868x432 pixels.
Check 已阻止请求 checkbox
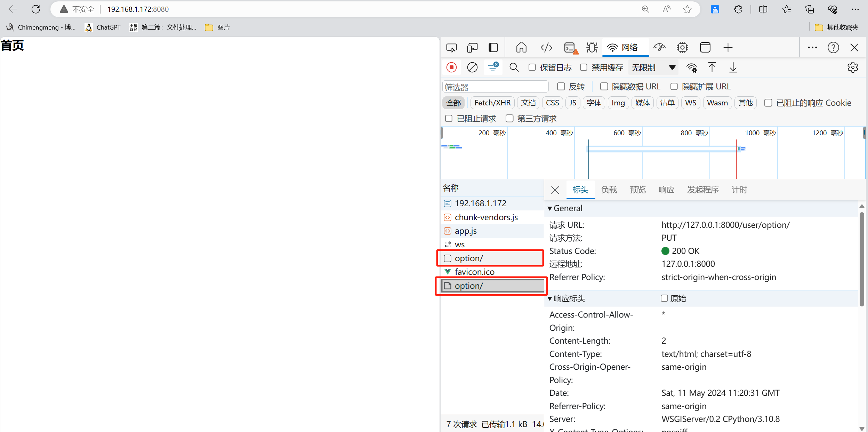tap(449, 119)
